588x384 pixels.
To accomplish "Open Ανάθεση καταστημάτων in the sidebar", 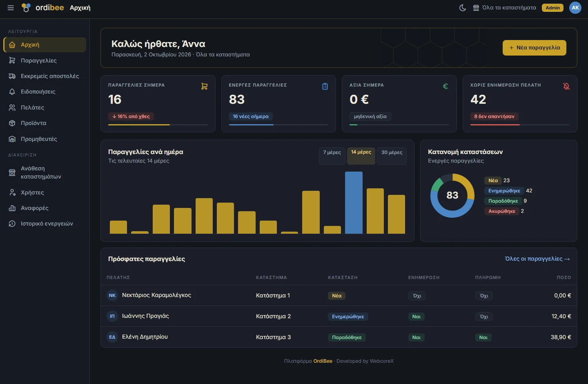I will (45, 172).
